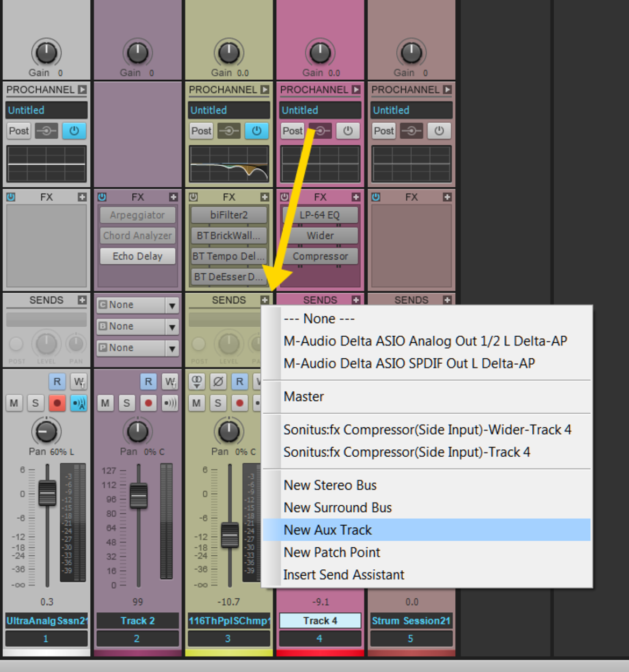Click the ProChannel link icon on track 5
The width and height of the screenshot is (629, 672).
click(x=411, y=131)
